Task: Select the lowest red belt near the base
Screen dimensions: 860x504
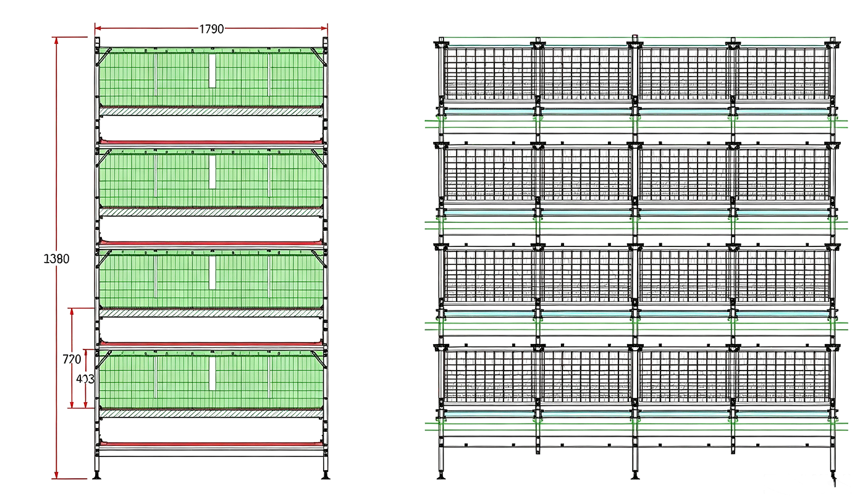Action: coord(211,444)
